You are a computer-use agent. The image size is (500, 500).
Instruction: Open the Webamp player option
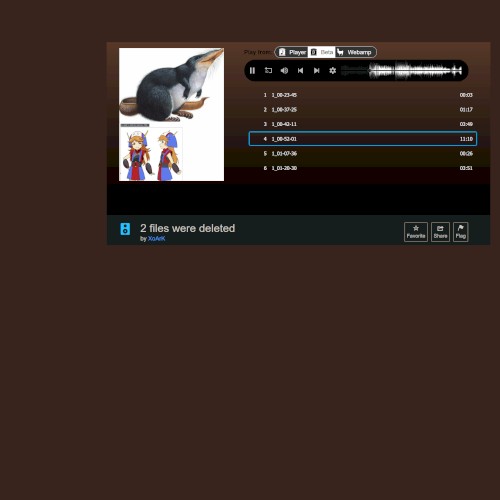[x=355, y=52]
